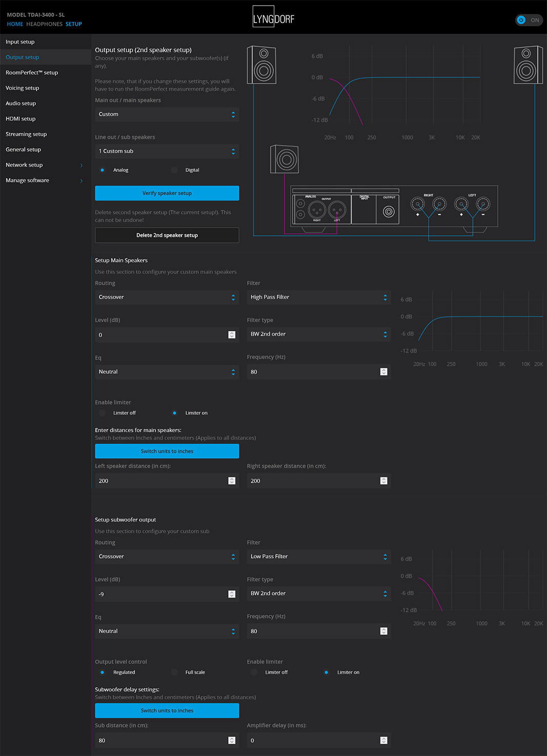Viewport: 547px width, 756px height.
Task: Click subwoofer Switch units to inches
Action: 167,711
